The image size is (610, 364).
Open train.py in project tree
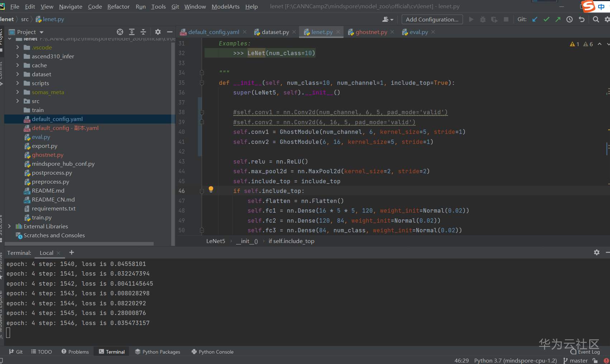42,217
